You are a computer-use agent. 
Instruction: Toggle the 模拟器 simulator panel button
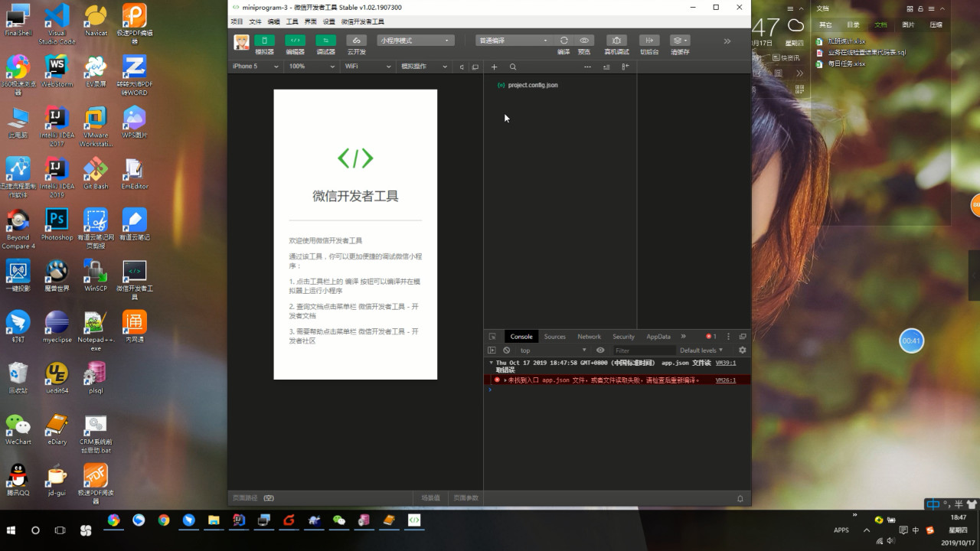[264, 41]
